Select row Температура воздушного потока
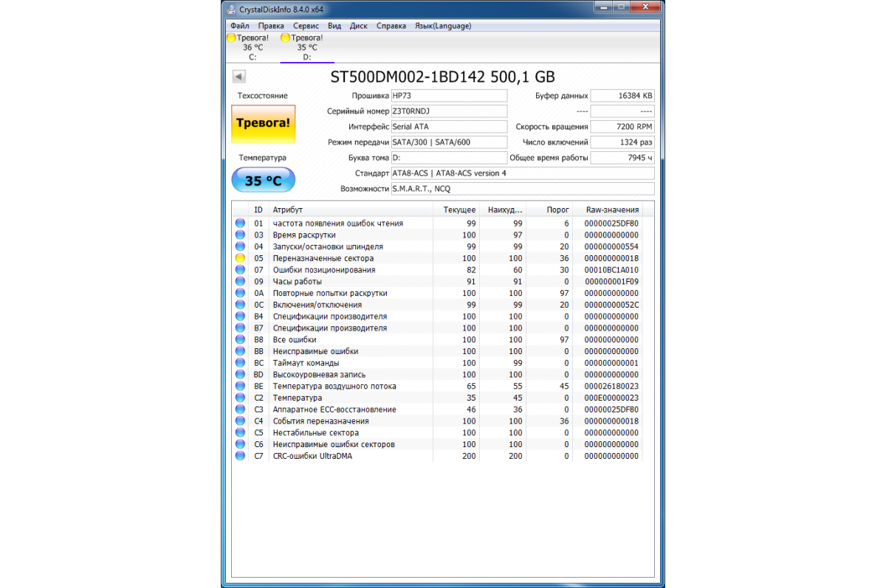Viewport: 886px width, 588px height. pos(438,386)
